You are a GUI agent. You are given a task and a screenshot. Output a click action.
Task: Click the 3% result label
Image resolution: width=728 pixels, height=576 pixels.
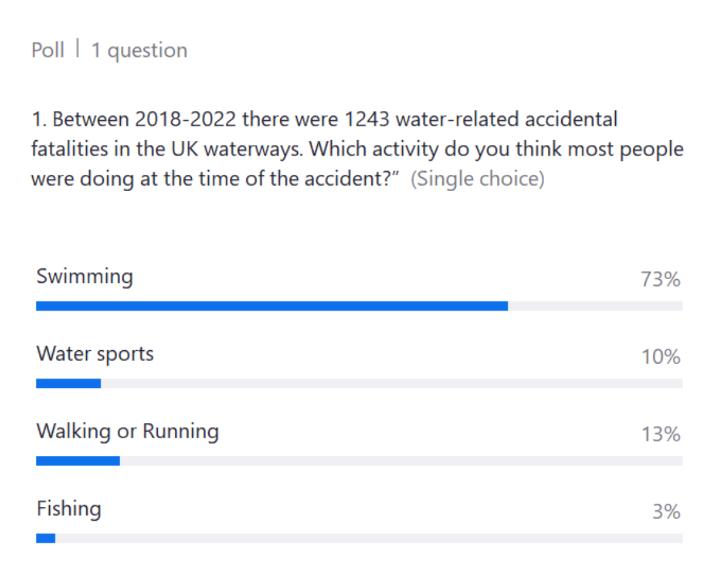(x=666, y=512)
